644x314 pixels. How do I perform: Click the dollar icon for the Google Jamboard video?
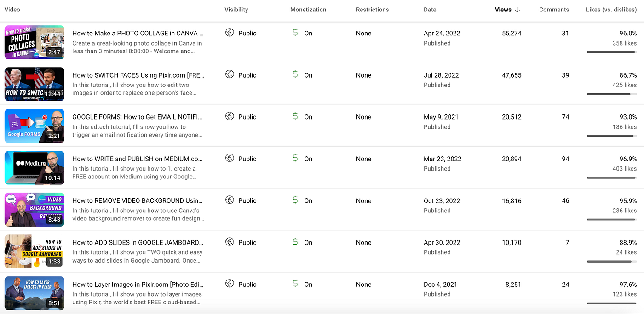tap(295, 242)
